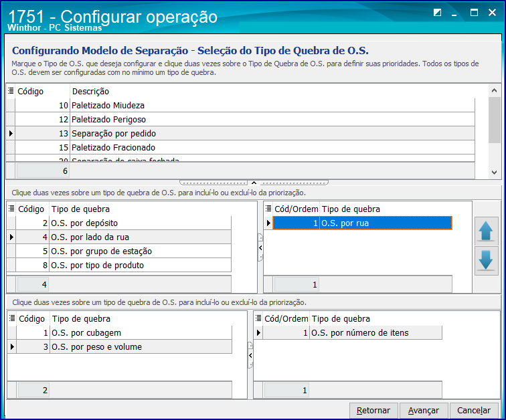The height and width of the screenshot is (420, 506).
Task: Select row 15 Paletizado Fracionado
Action: click(x=245, y=148)
